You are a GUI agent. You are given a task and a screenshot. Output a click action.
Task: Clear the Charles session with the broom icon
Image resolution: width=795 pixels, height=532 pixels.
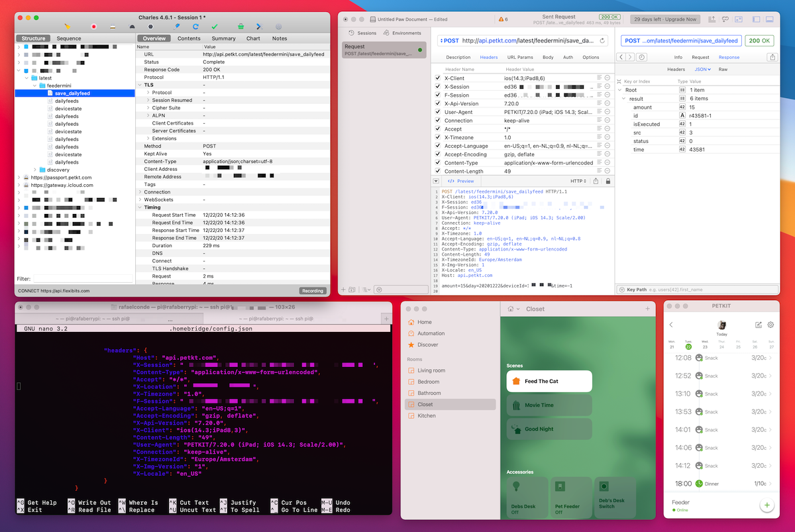click(x=66, y=27)
